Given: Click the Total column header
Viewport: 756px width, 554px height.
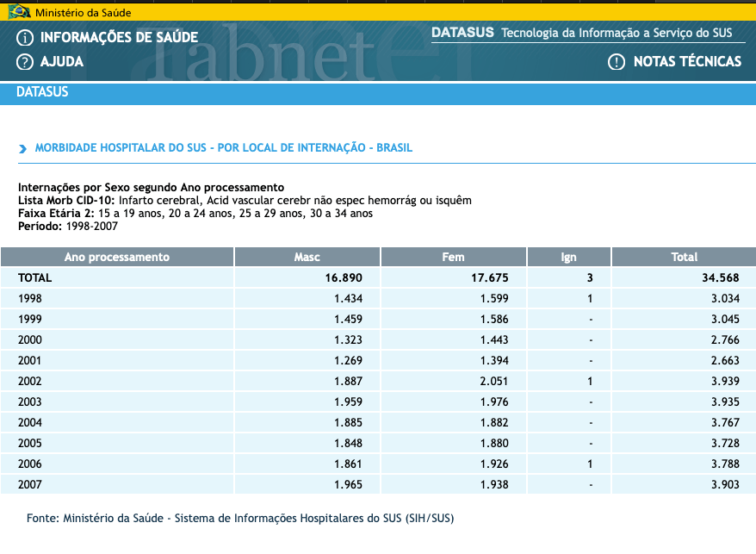Looking at the screenshot, I should [685, 257].
